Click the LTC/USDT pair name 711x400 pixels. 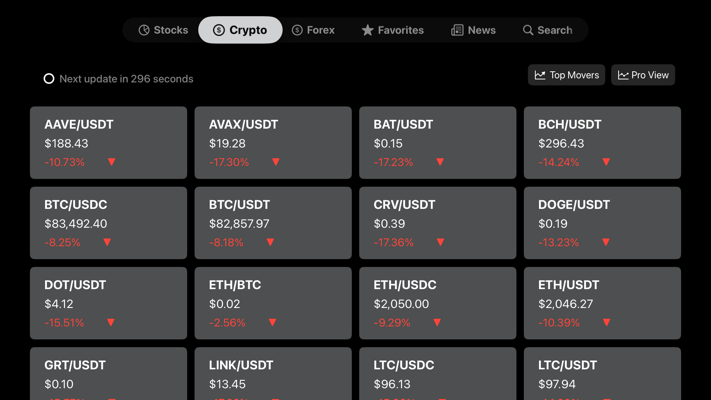point(568,365)
